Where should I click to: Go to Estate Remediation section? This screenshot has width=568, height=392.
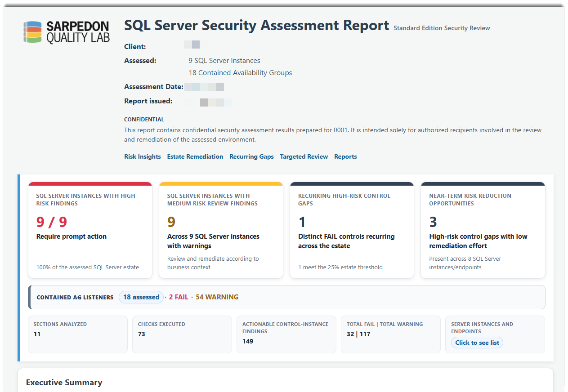[x=195, y=156]
